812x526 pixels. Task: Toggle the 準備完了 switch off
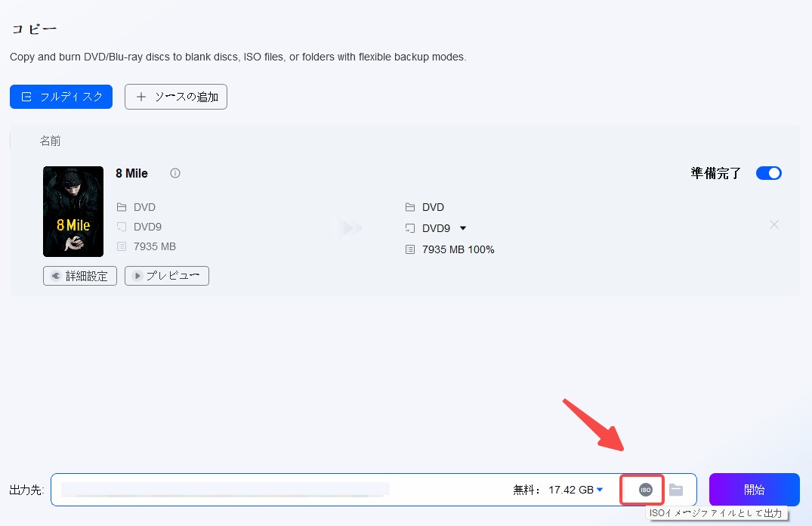point(768,173)
